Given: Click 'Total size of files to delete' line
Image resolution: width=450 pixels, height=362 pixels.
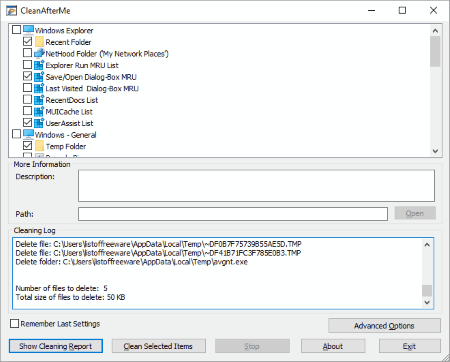Looking at the screenshot, I should [70, 297].
